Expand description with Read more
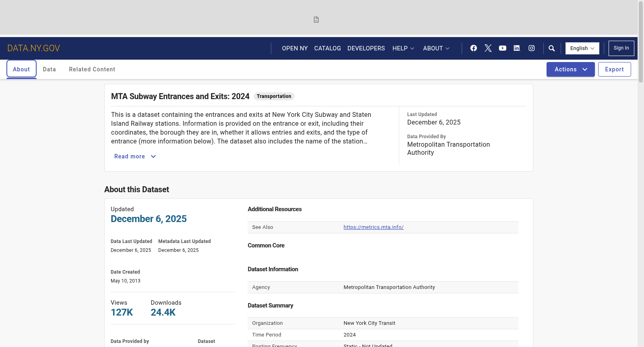 [x=135, y=156]
